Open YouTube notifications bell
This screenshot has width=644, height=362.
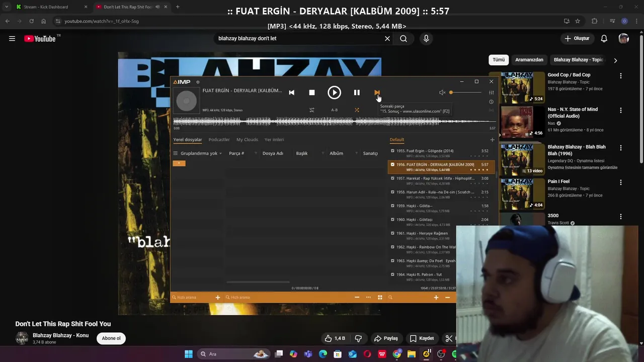click(x=604, y=39)
